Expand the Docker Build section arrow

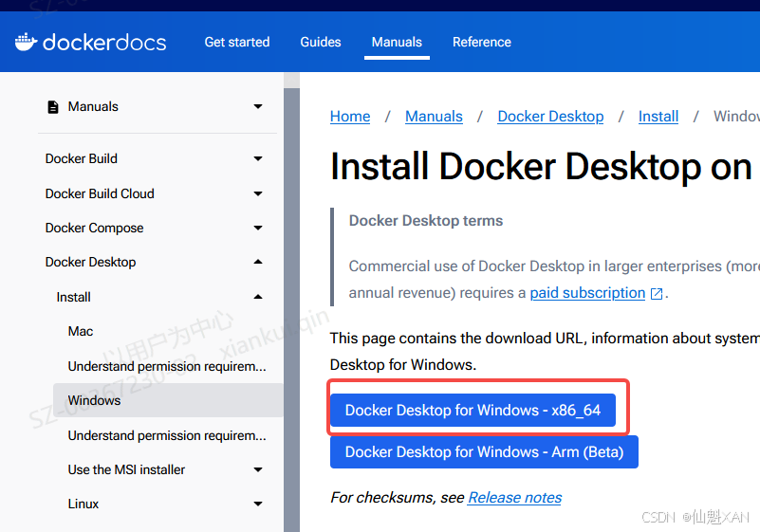click(258, 158)
